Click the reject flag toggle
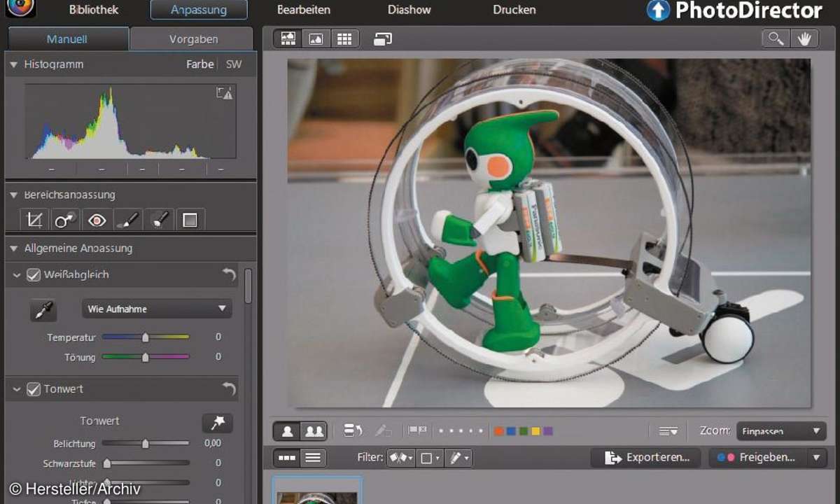This screenshot has height=504, width=840. (x=422, y=431)
